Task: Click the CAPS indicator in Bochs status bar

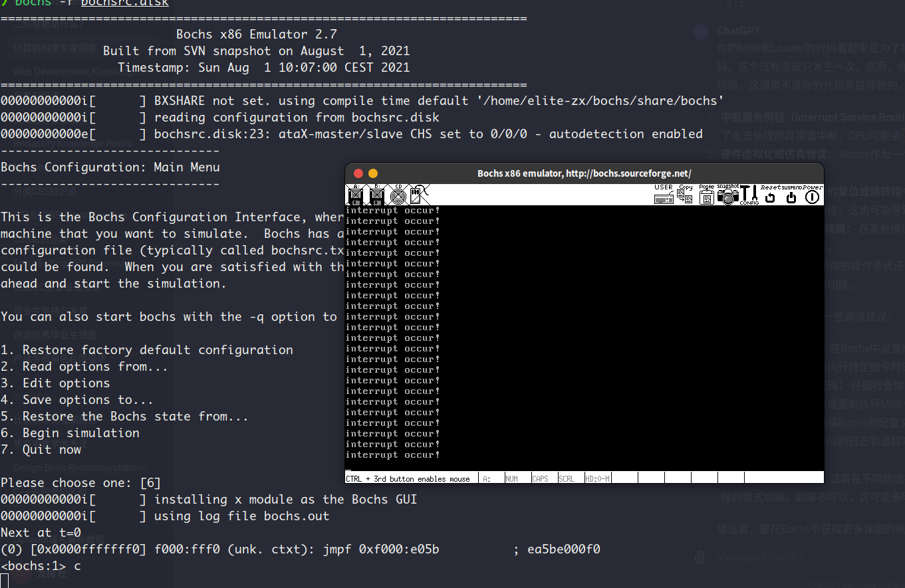Action: pos(545,478)
